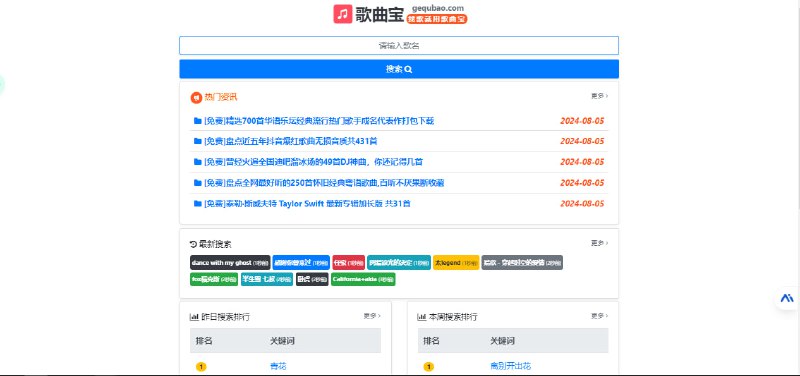Viewport: 800px width, 376px height.
Task: Select the 半生雪 search tag
Action: [267, 280]
